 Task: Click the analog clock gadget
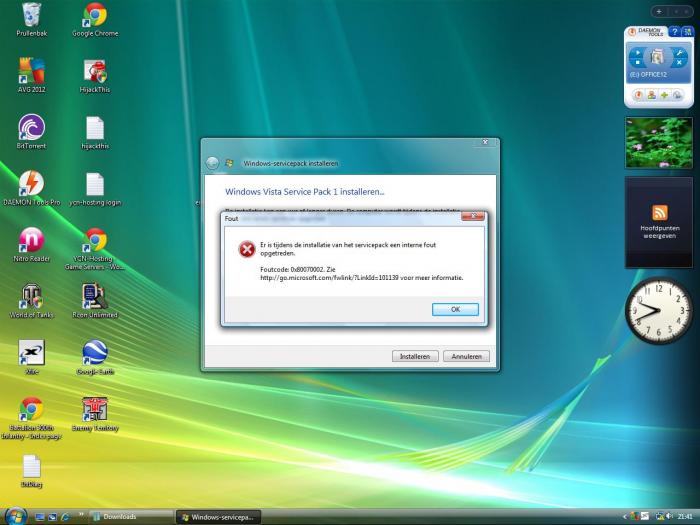pos(659,311)
